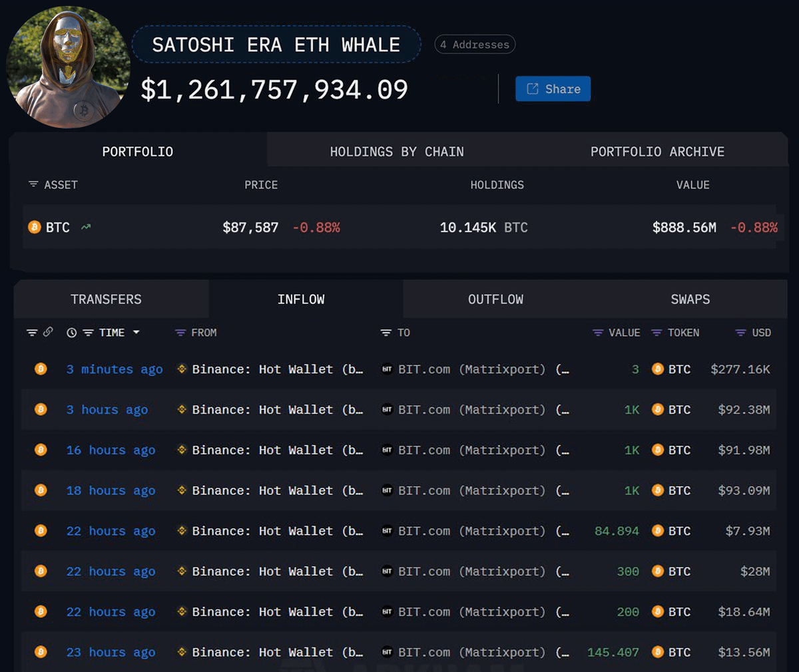
Task: Open the SWAPS tab
Action: (690, 299)
